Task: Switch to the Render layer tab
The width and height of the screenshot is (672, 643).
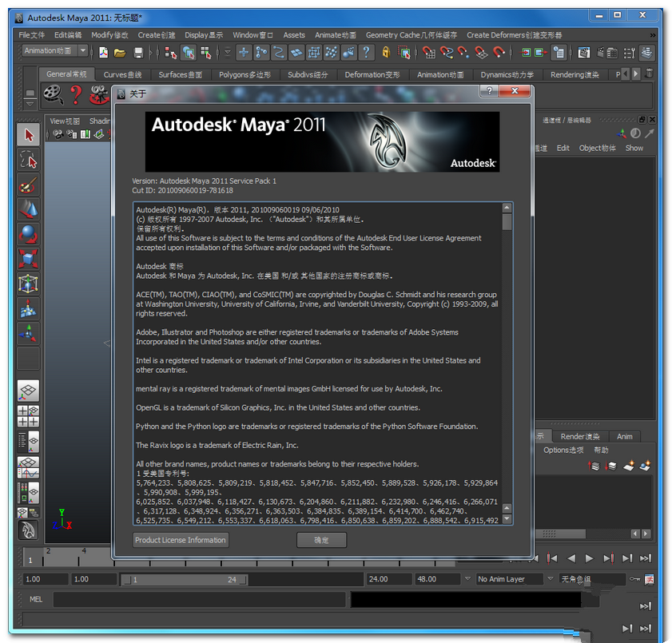Action: pyautogui.click(x=580, y=436)
